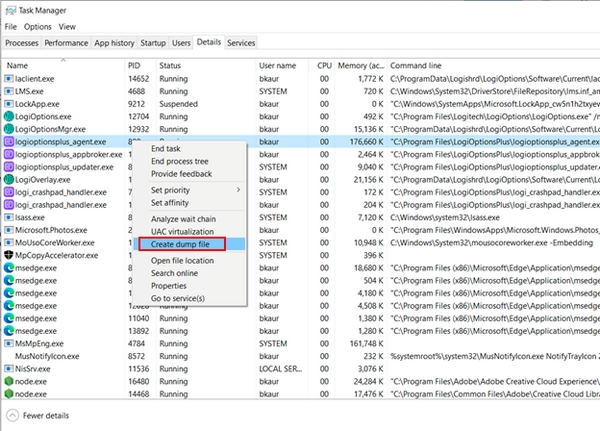Viewport: 600px width, 431px height.
Task: Click the Task Manager title bar icon
Action: [11, 10]
